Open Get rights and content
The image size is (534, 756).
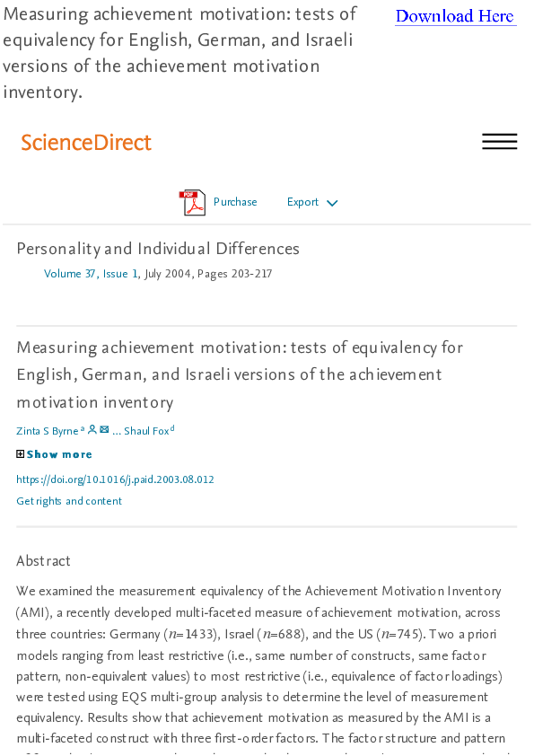(x=68, y=500)
